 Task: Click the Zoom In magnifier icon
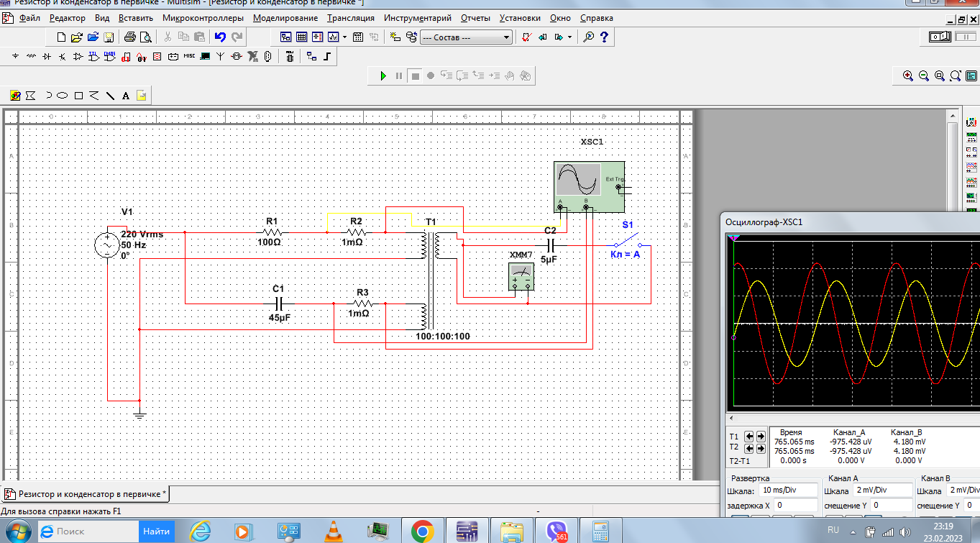[x=908, y=76]
